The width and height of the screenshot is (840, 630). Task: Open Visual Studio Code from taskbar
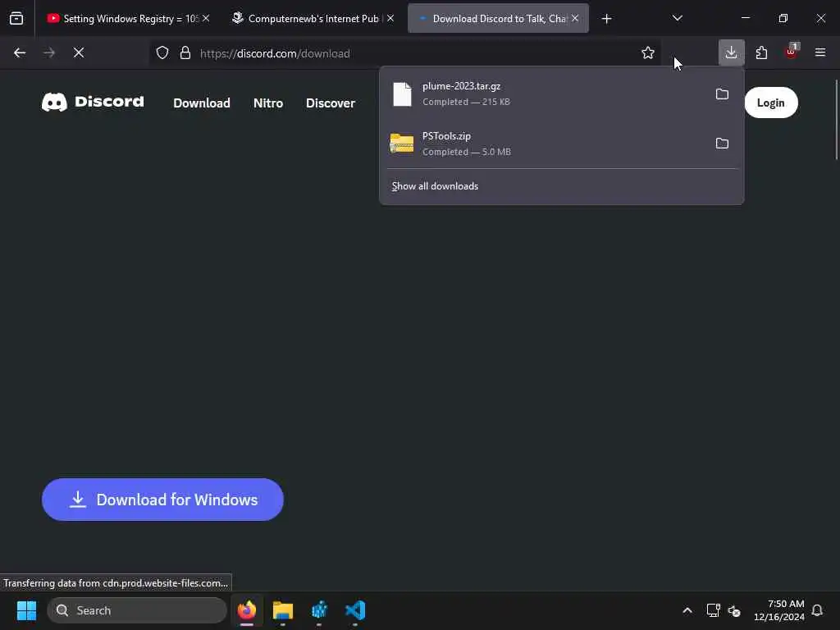(355, 610)
